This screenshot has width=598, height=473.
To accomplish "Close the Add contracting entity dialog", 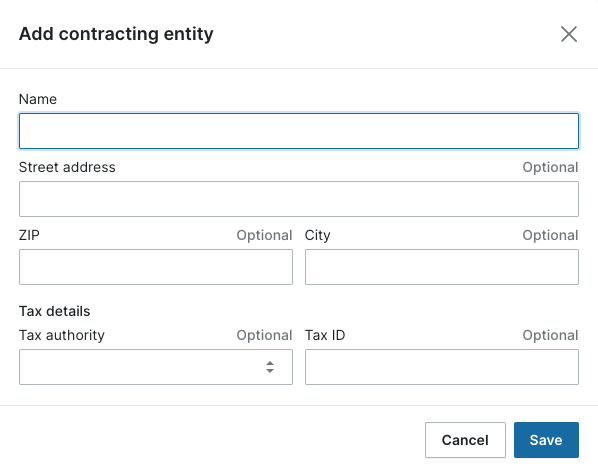I will (x=569, y=34).
